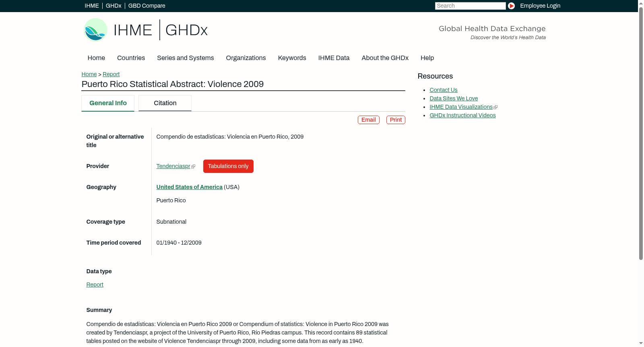The height and width of the screenshot is (347, 644).
Task: Click external link icon beside IHME Data Visualizations
Action: pos(495,107)
